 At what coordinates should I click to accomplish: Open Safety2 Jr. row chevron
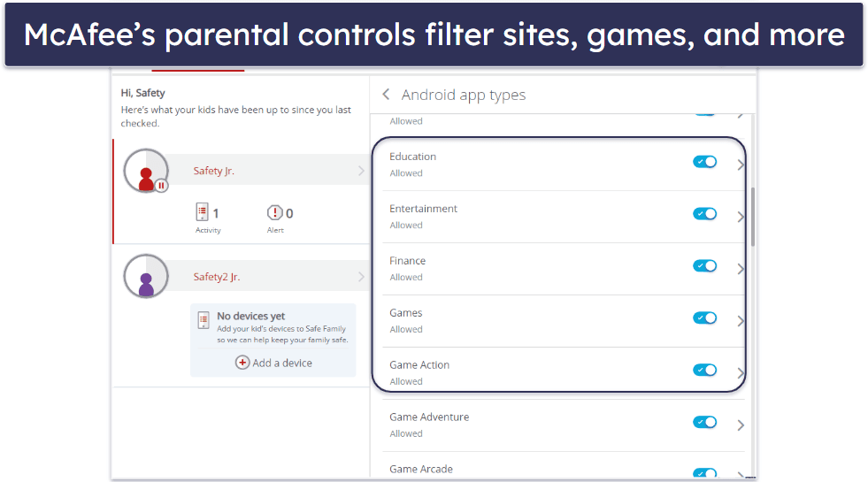point(361,276)
